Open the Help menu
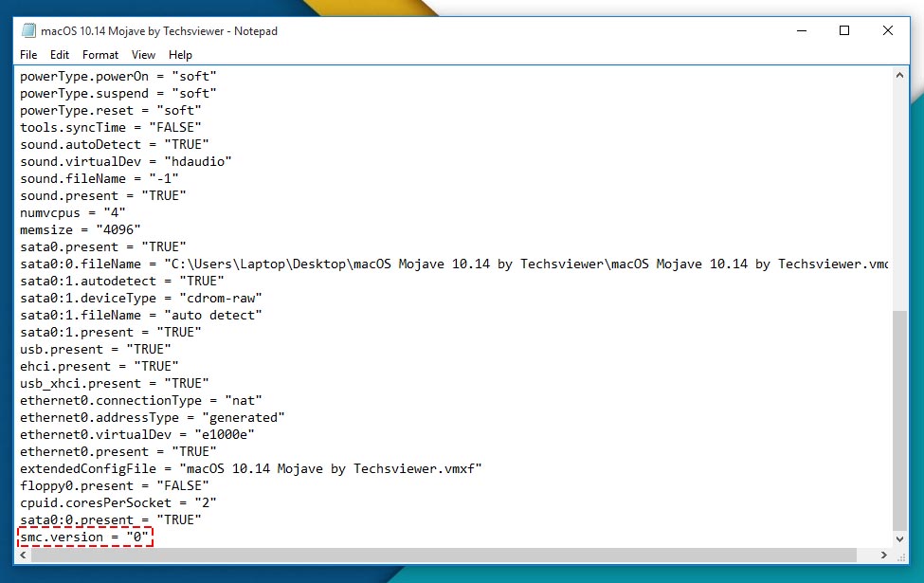Screen dimensions: 924x583 pos(180,55)
